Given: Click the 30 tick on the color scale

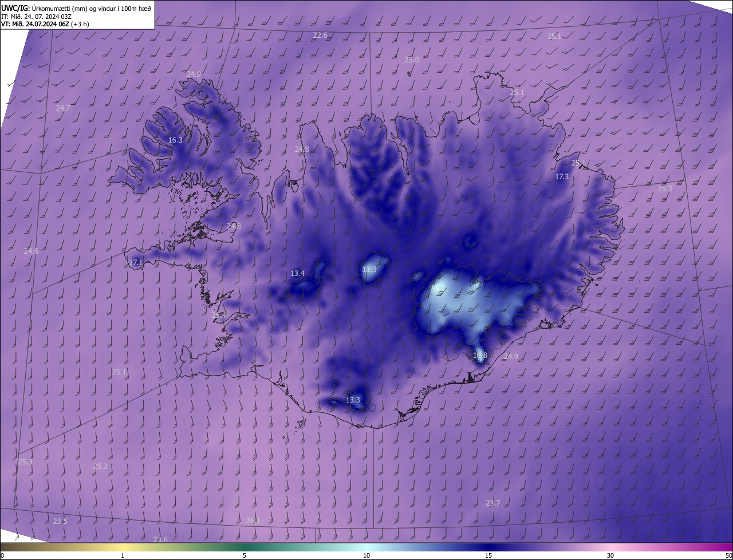Looking at the screenshot, I should (610, 555).
